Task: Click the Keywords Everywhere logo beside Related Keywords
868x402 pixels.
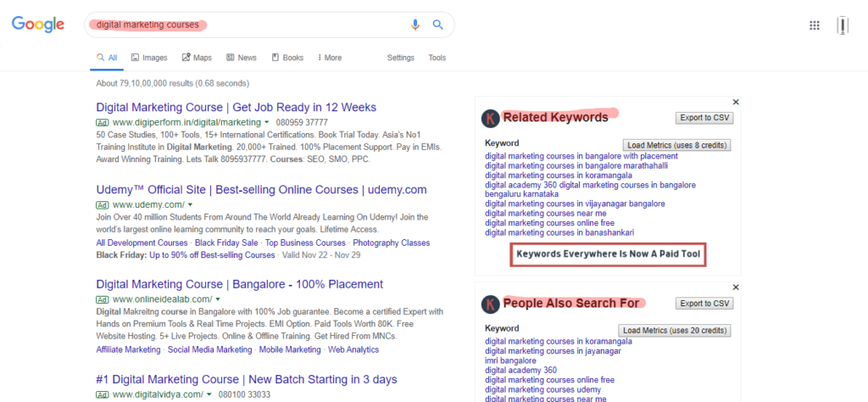Action: coord(490,118)
